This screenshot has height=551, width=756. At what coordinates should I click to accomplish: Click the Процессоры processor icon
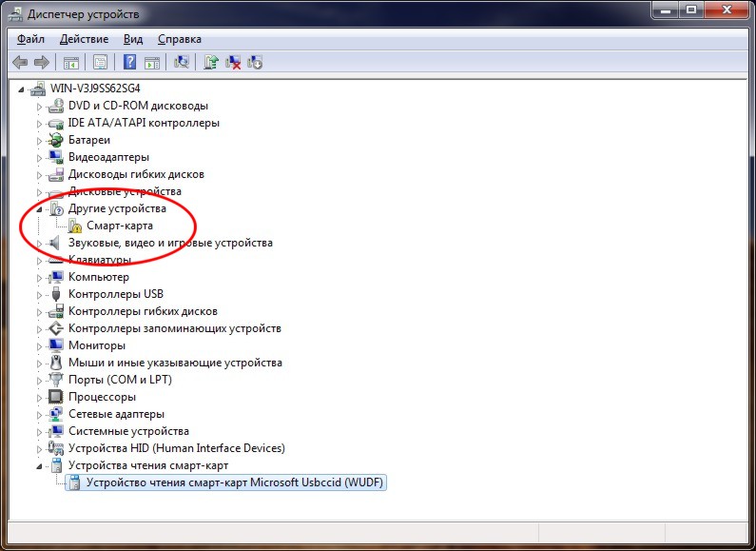(x=56, y=397)
